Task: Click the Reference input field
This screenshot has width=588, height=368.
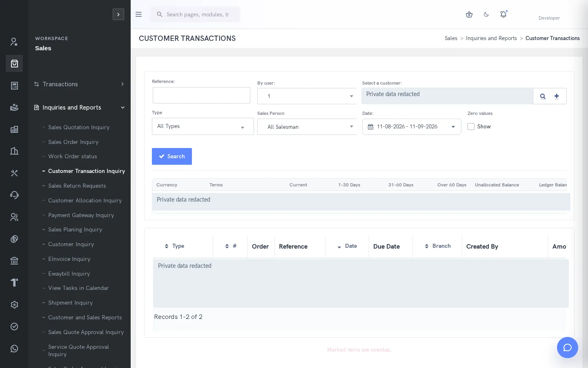Action: click(x=201, y=95)
